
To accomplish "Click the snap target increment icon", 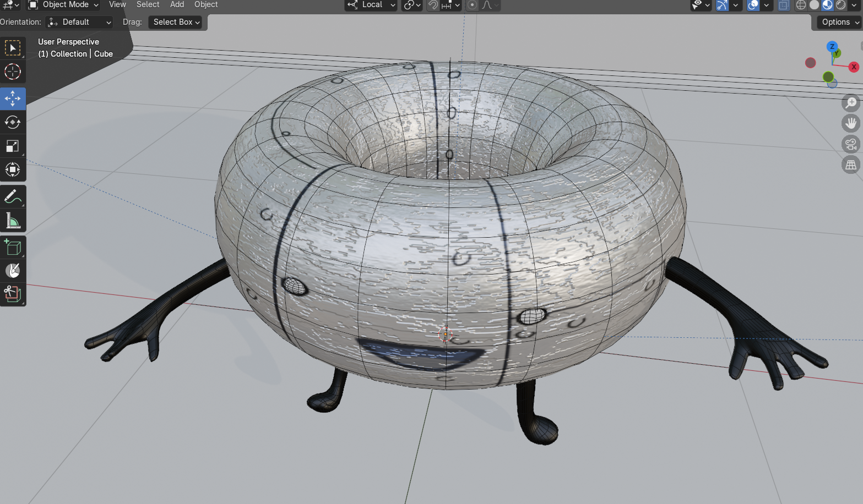I will point(447,5).
